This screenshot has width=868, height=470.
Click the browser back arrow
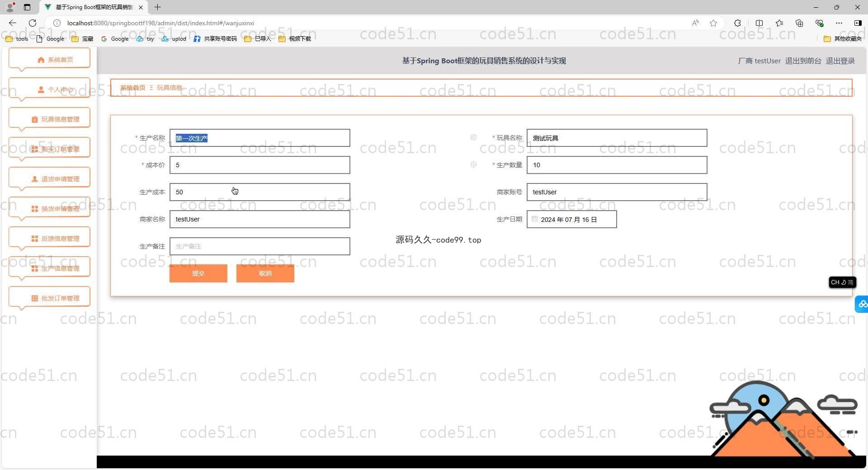point(13,23)
